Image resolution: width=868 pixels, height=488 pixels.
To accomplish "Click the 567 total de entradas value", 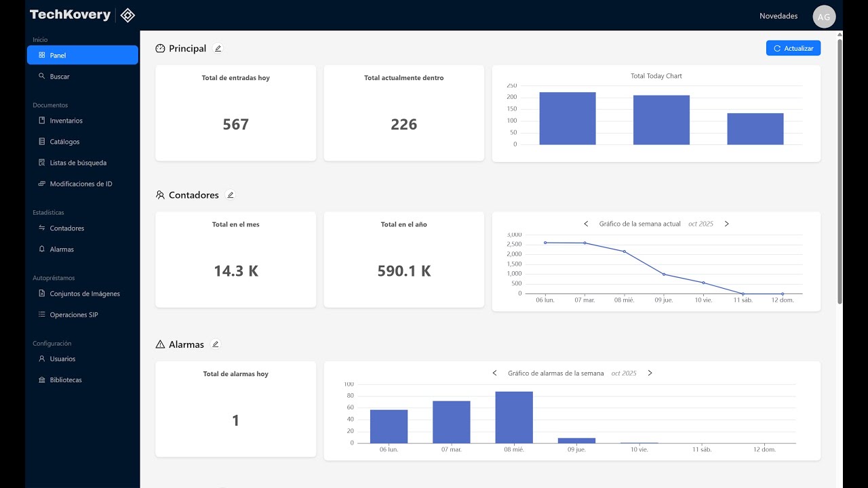I will 236,125.
